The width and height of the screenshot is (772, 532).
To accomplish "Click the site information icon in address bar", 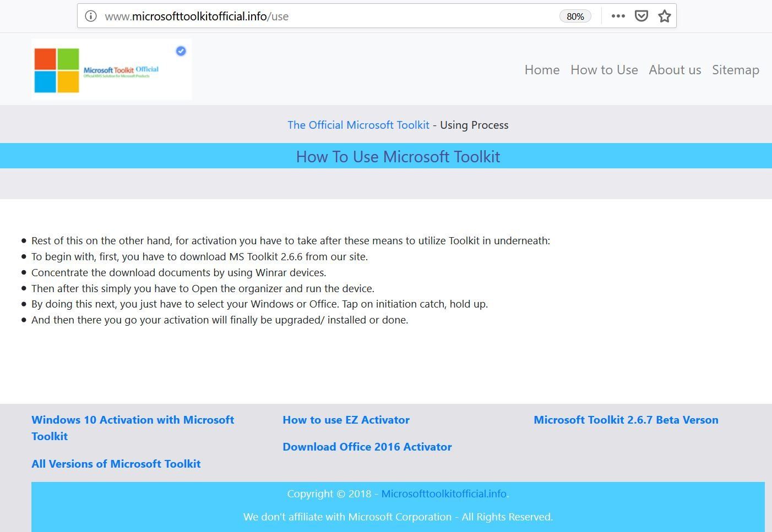I will tap(90, 16).
